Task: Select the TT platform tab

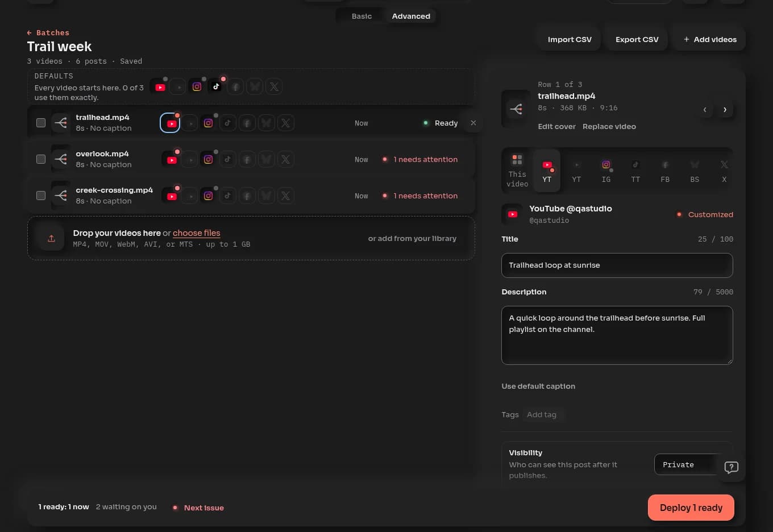Action: click(635, 170)
